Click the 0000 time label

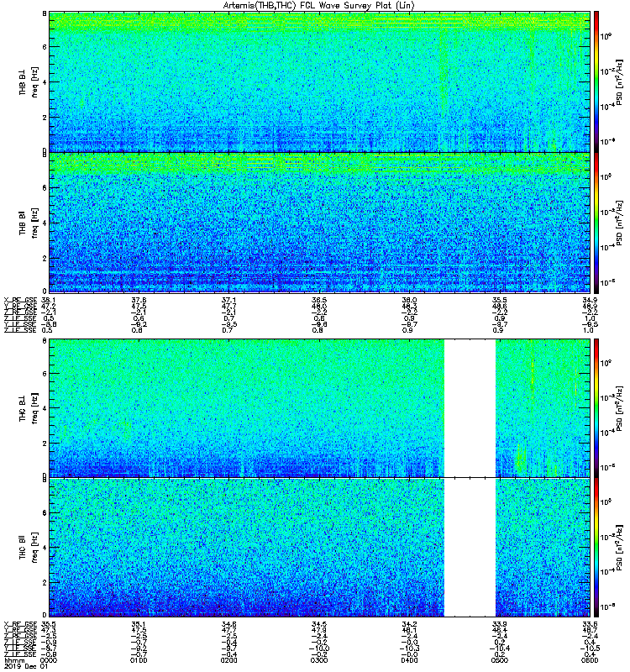point(48,660)
